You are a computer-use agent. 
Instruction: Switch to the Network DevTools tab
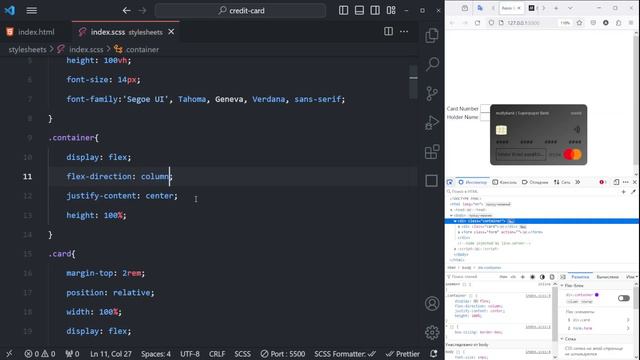tap(562, 182)
